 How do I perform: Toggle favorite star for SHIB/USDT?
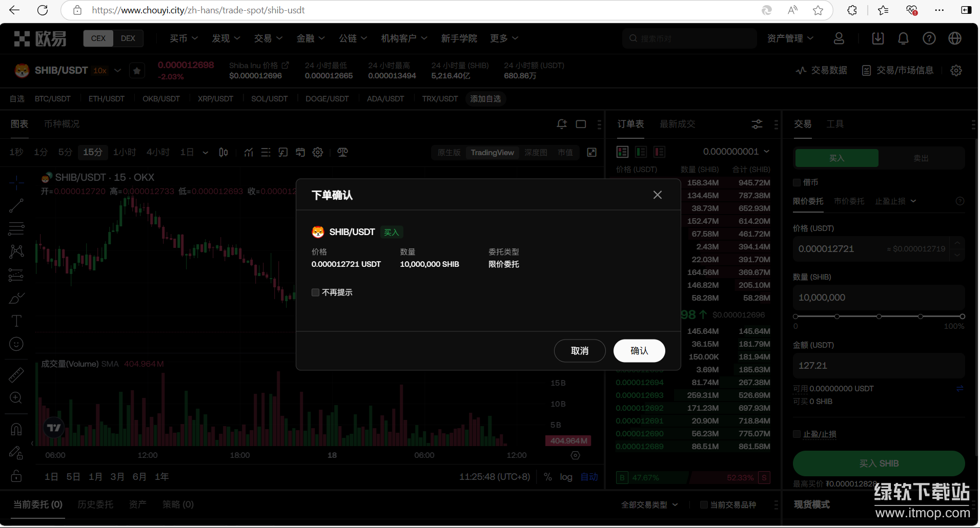137,71
